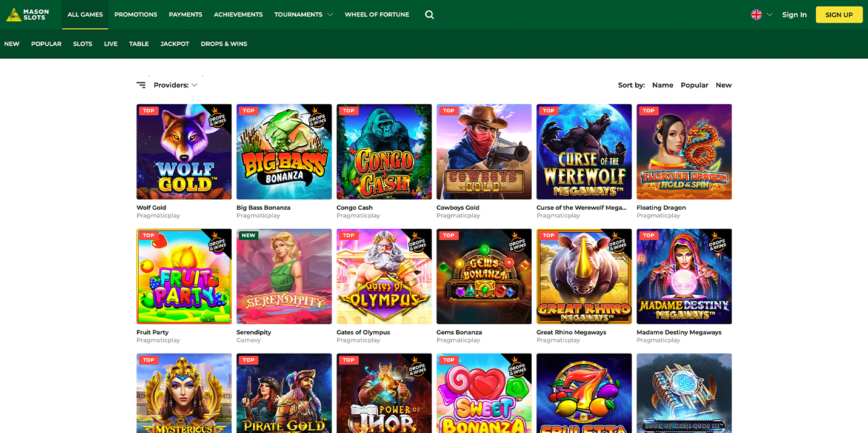The image size is (868, 433).
Task: Open the Book of Demi Gods III thumbnail
Action: pyautogui.click(x=684, y=393)
